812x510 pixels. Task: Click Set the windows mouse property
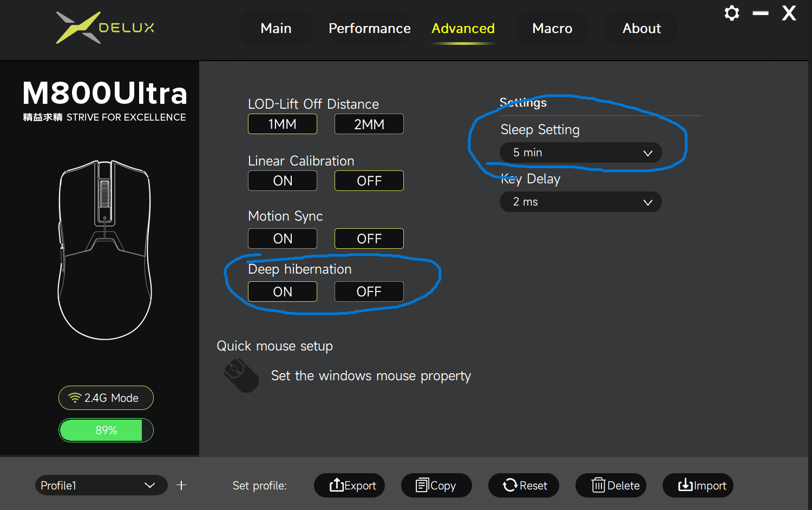pyautogui.click(x=371, y=376)
